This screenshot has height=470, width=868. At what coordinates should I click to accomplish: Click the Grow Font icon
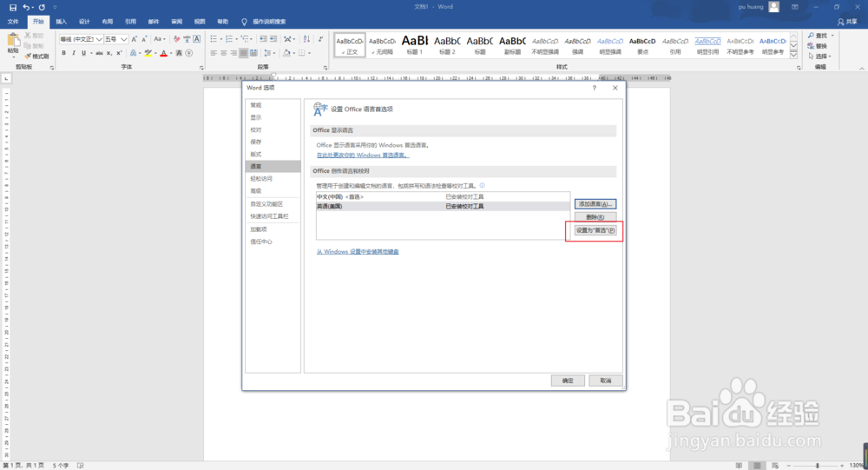134,39
